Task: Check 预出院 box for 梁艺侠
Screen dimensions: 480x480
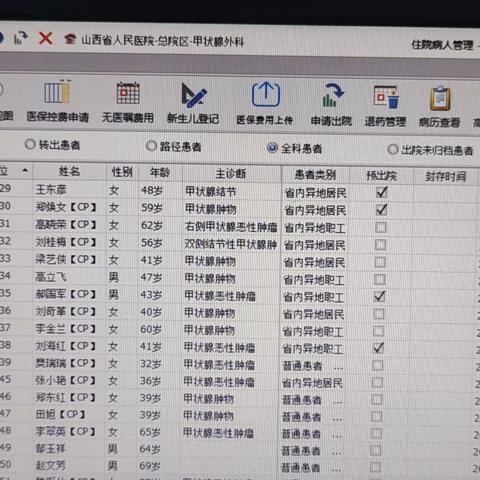Action: coord(380,262)
